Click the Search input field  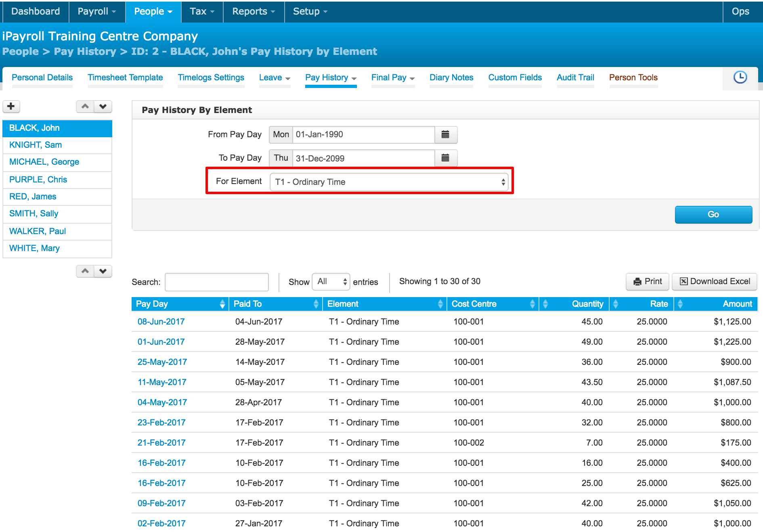coord(217,282)
